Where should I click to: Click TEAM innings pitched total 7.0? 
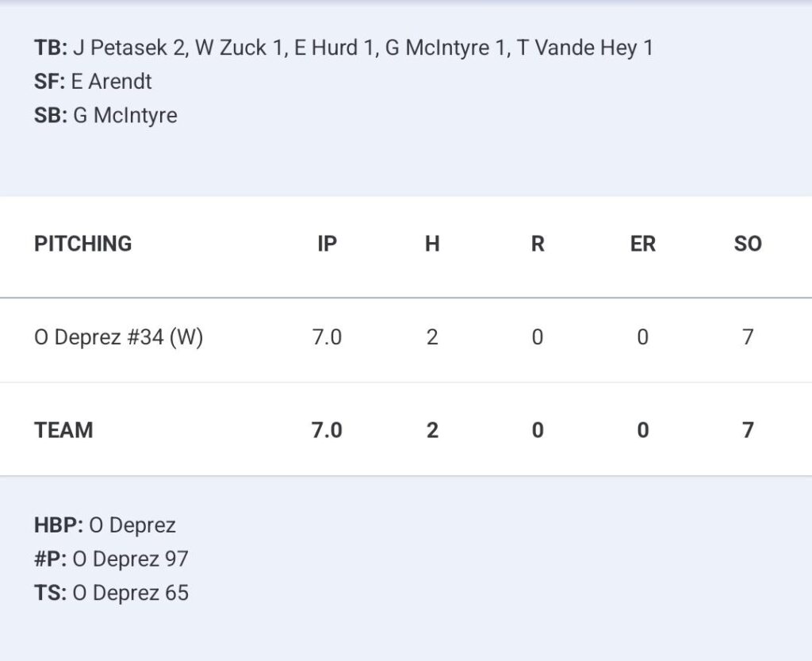[x=327, y=430]
